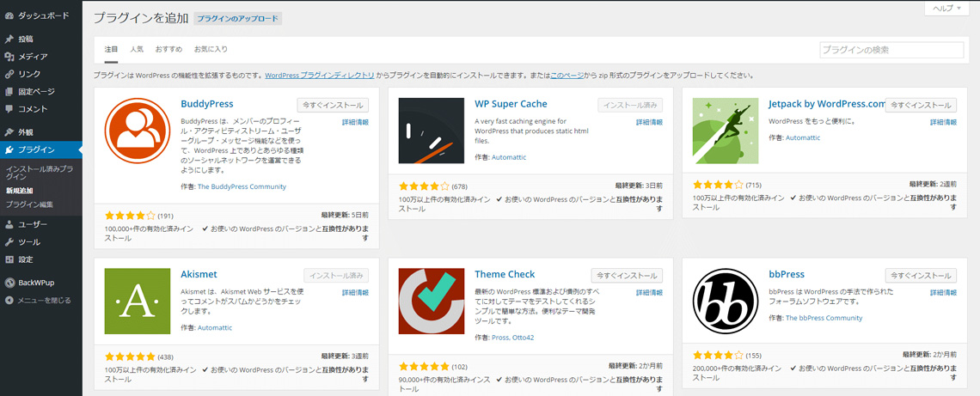
Task: Click the BackWPup sidebar icon
Action: point(9,283)
